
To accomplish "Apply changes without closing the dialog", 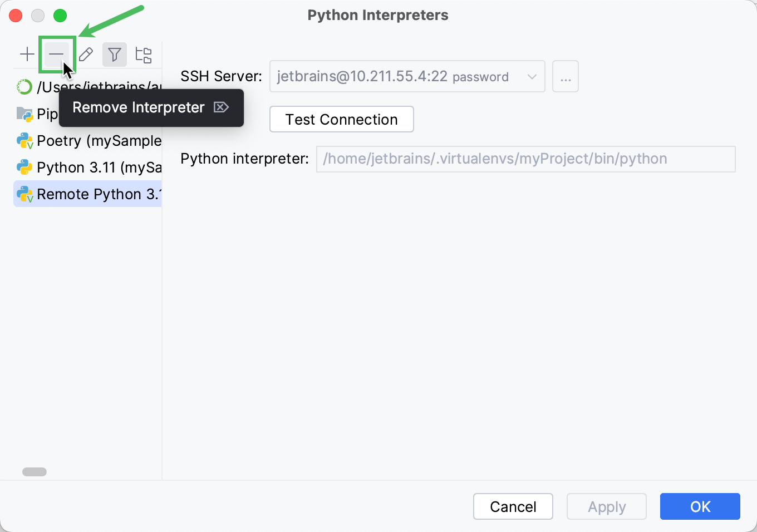I will coord(606,506).
